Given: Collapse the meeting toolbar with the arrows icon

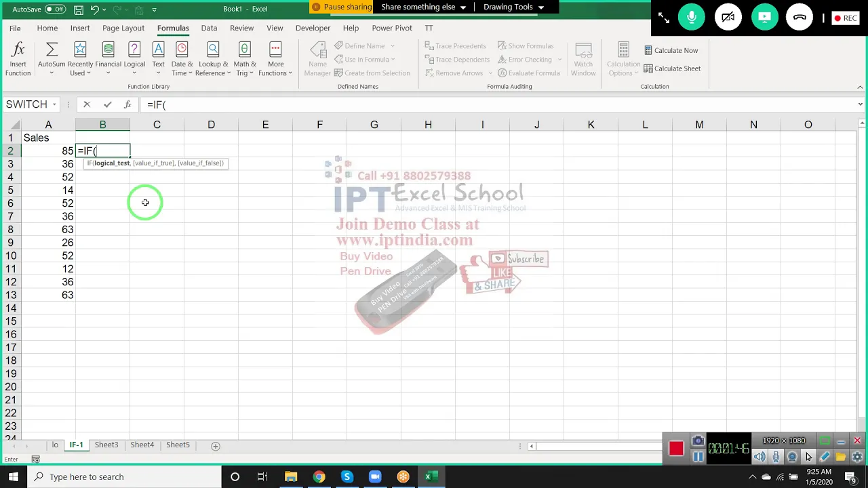Looking at the screenshot, I should [x=664, y=18].
